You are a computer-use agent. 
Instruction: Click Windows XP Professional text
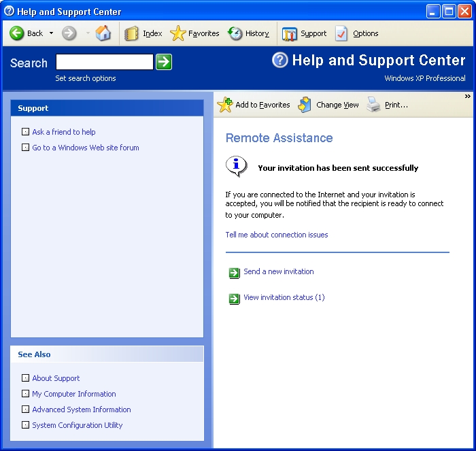(425, 78)
